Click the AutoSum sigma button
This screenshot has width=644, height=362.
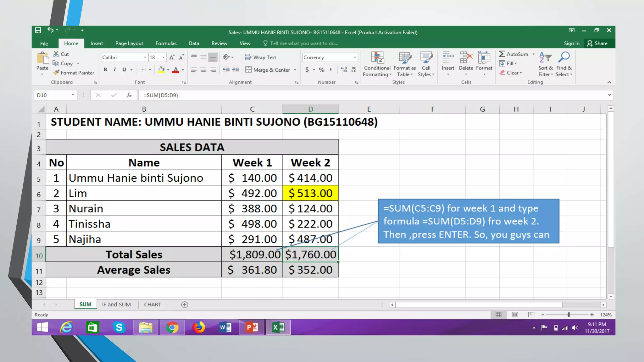[x=514, y=54]
